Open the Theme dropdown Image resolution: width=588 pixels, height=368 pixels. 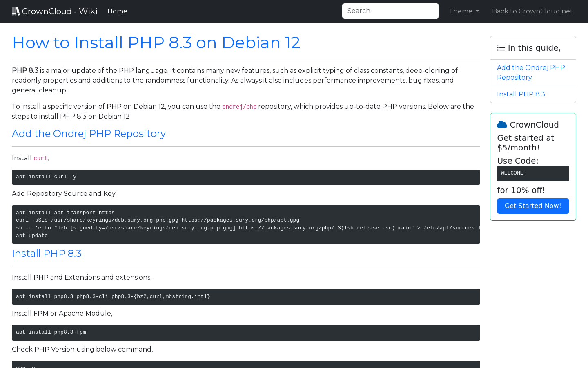pos(463,11)
